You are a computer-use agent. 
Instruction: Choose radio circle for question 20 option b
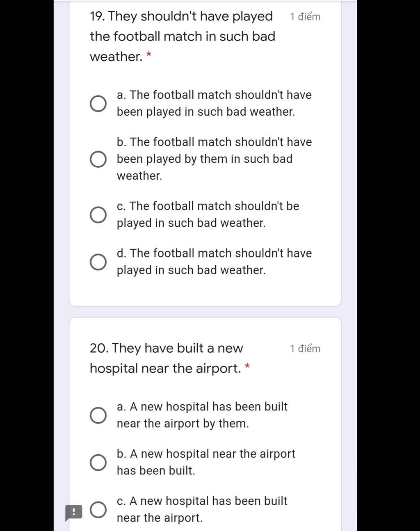pos(98,462)
